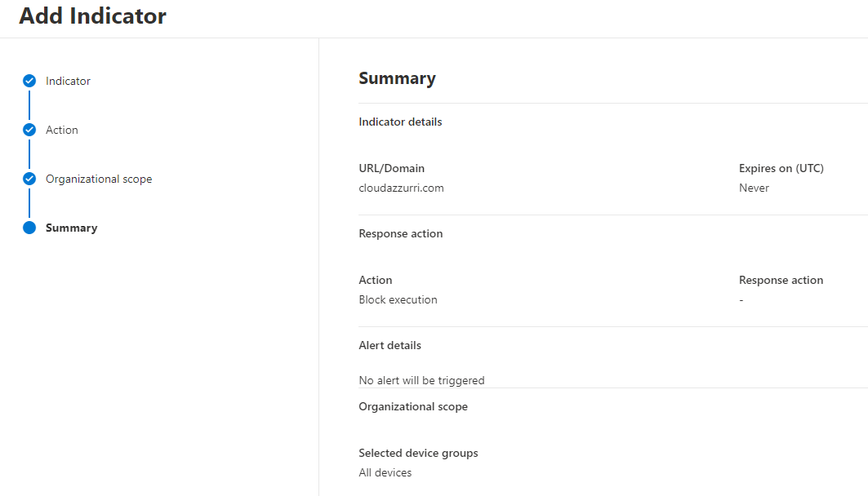The width and height of the screenshot is (868, 496).
Task: Click the Block execution action text
Action: click(398, 299)
